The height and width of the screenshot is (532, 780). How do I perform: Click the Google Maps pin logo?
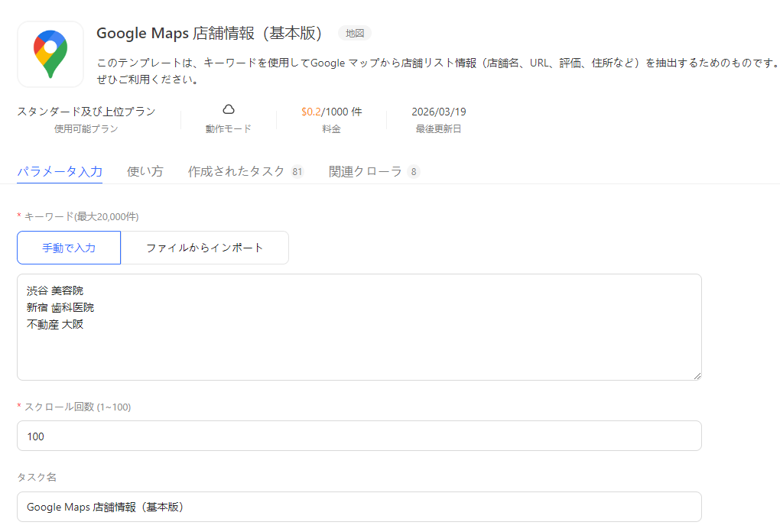coord(50,54)
